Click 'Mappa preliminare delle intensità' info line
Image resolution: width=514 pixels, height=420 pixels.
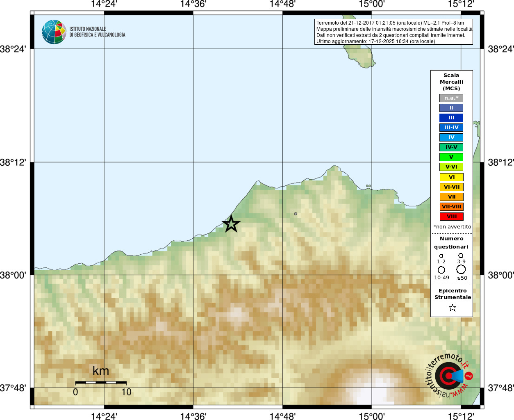[x=394, y=29]
